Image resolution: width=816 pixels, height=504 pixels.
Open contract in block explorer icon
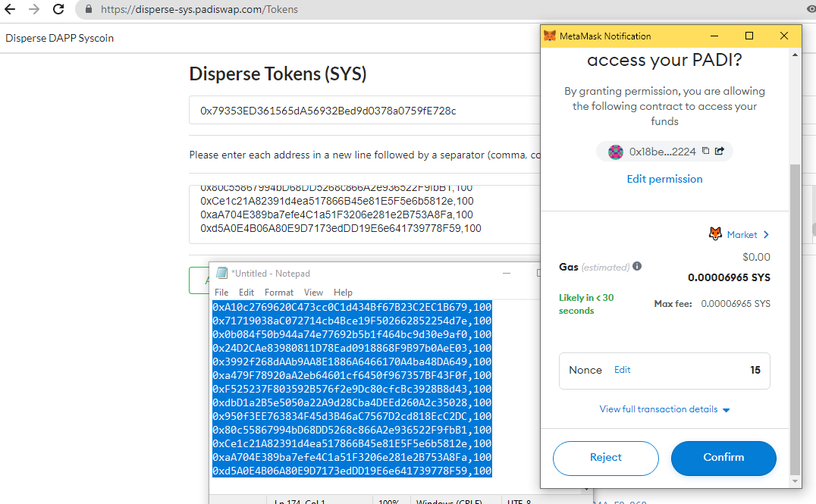(720, 151)
